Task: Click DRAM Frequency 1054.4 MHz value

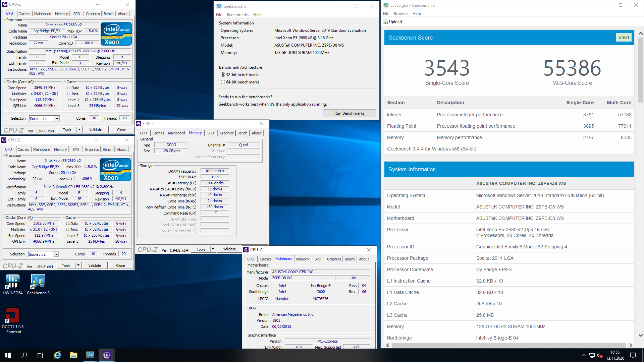Action: click(x=215, y=171)
